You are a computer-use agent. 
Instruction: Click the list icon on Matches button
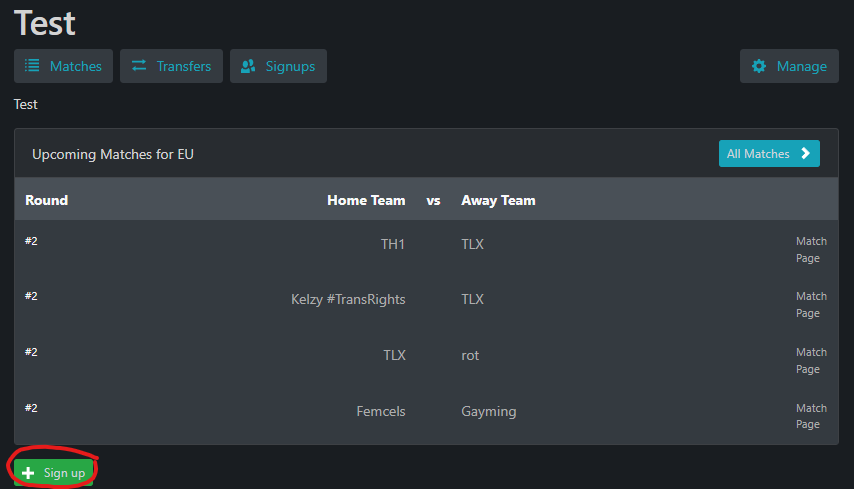[32, 66]
